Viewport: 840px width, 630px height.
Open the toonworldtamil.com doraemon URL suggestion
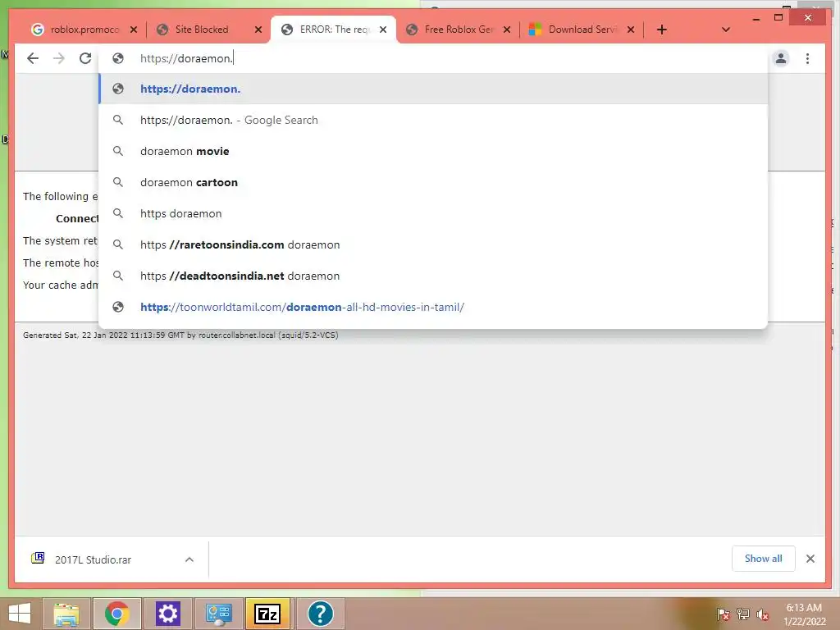click(x=433, y=307)
